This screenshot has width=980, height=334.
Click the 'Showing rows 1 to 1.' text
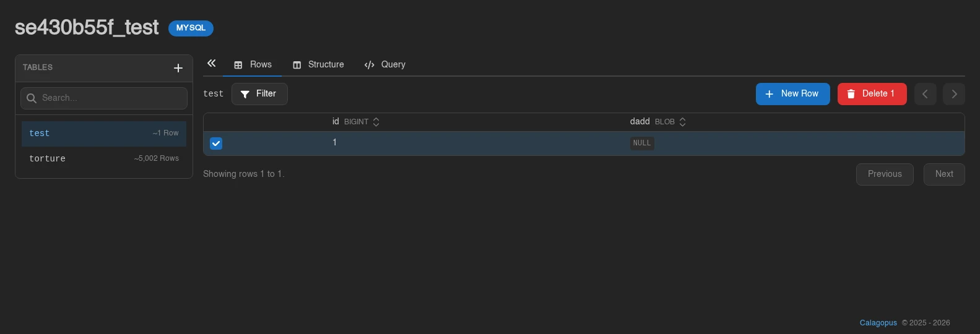244,174
